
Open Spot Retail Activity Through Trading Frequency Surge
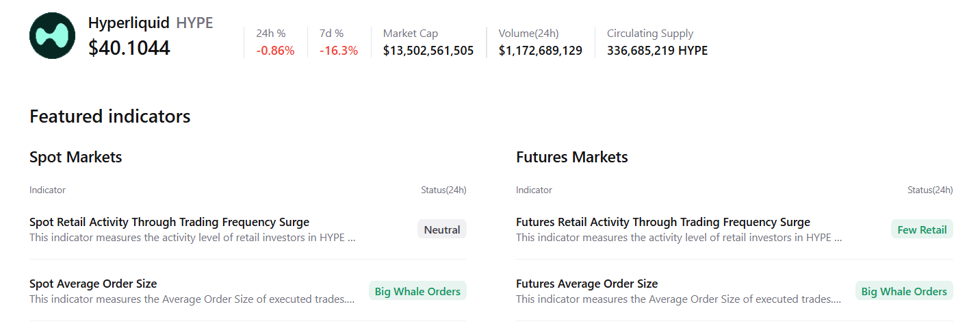click(169, 222)
